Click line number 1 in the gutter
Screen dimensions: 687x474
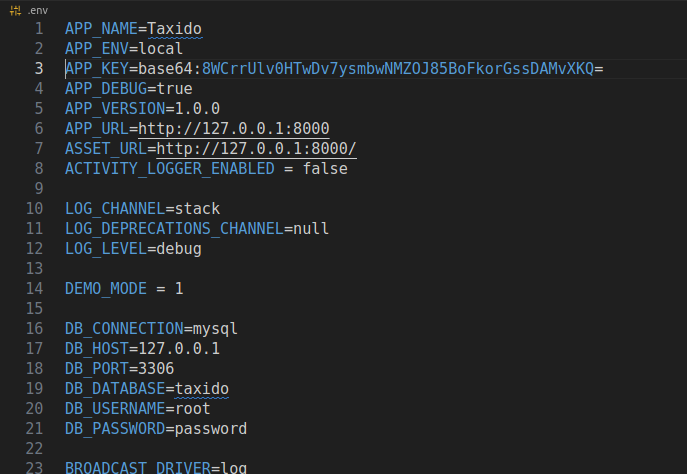pos(39,29)
